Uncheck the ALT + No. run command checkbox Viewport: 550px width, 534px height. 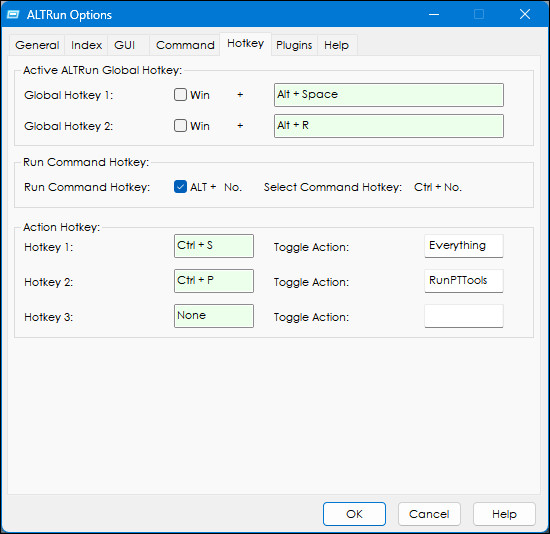(x=180, y=187)
